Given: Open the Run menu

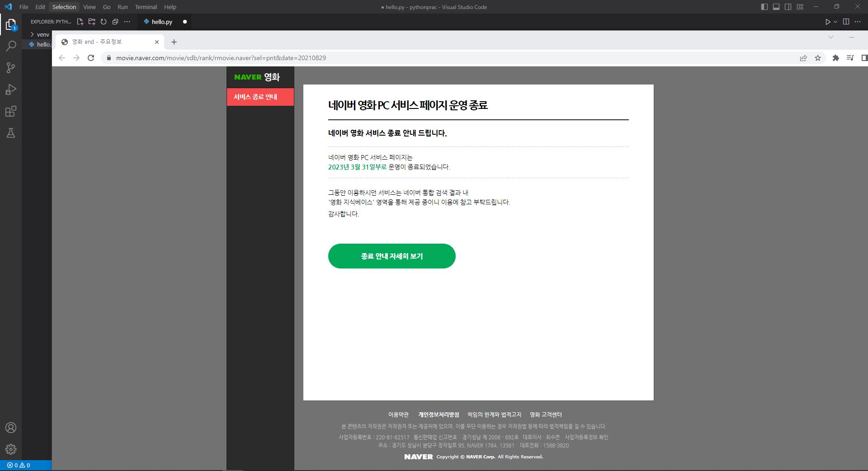Looking at the screenshot, I should coord(123,7).
